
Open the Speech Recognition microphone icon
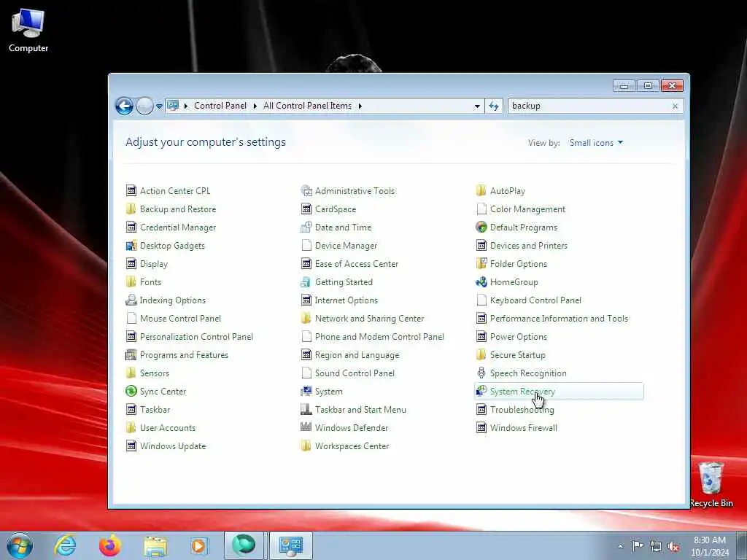pyautogui.click(x=481, y=373)
